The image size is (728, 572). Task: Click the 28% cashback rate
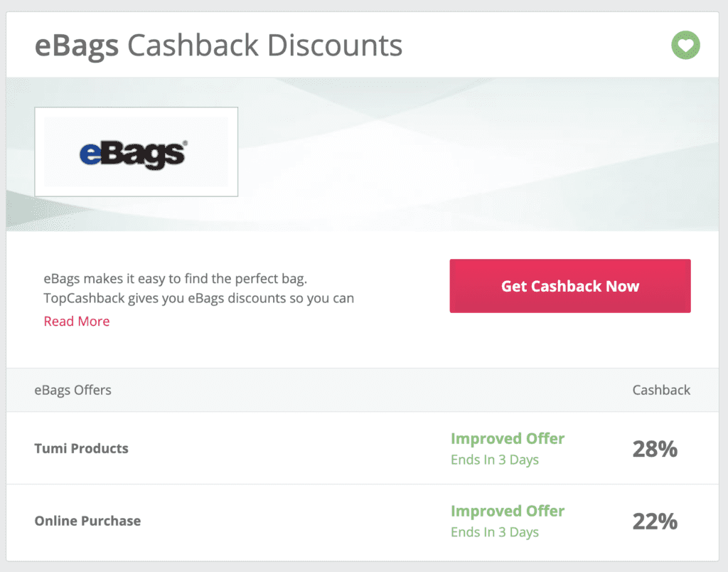pyautogui.click(x=654, y=448)
